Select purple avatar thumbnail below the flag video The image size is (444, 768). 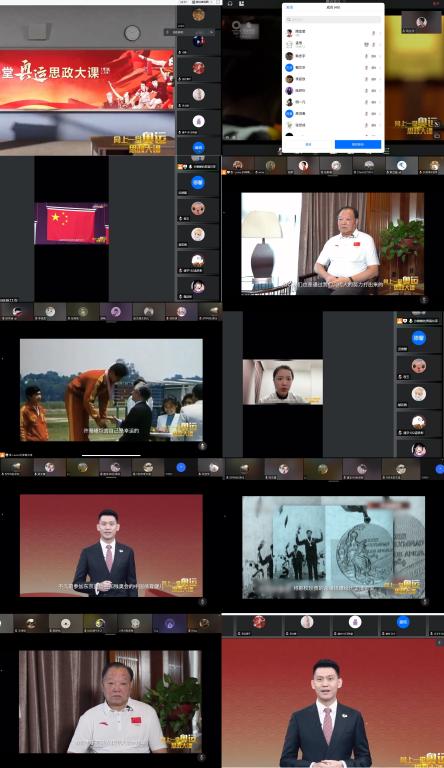pos(116,312)
